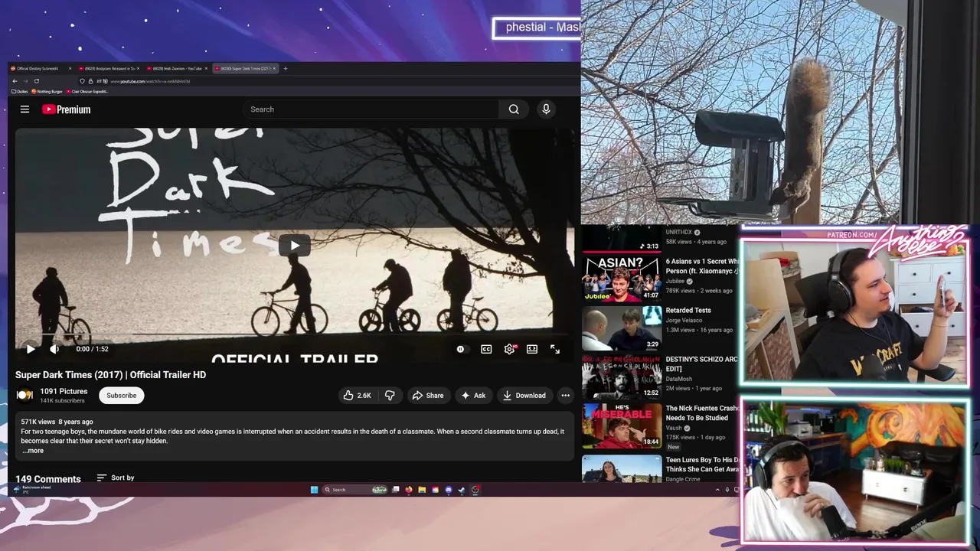Subscribe to 1091 Pictures channel

pos(121,396)
